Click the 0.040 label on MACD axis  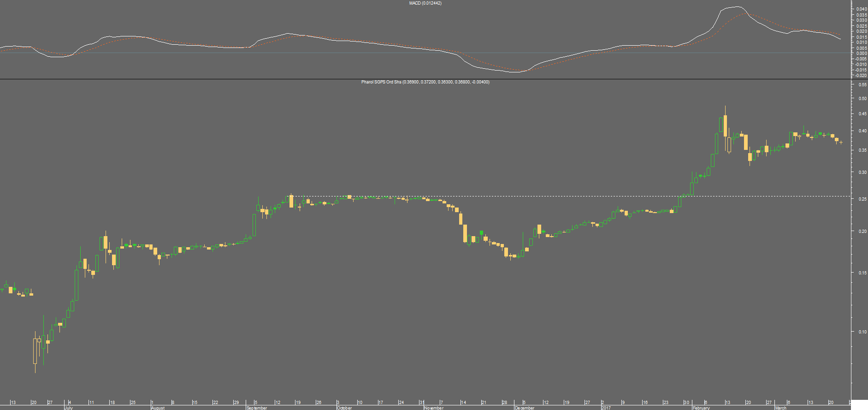pyautogui.click(x=861, y=9)
